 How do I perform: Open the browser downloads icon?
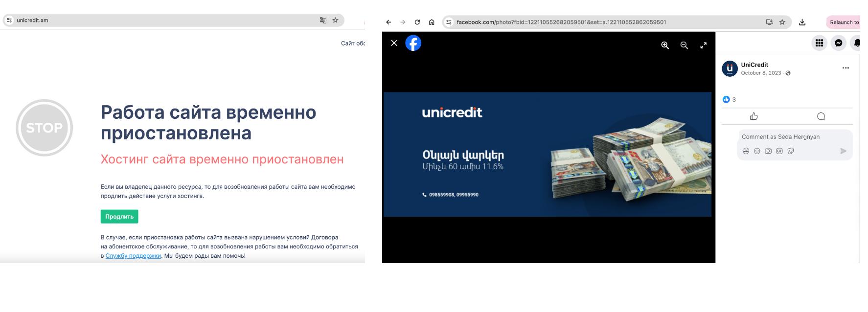[x=802, y=22]
